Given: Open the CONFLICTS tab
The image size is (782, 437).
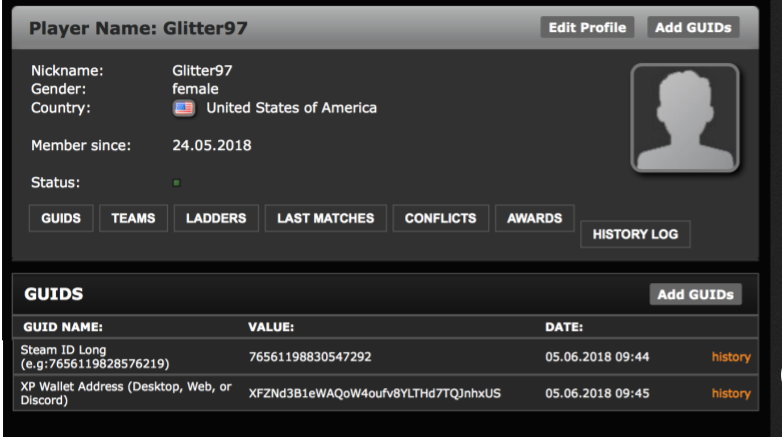Looking at the screenshot, I should [440, 218].
